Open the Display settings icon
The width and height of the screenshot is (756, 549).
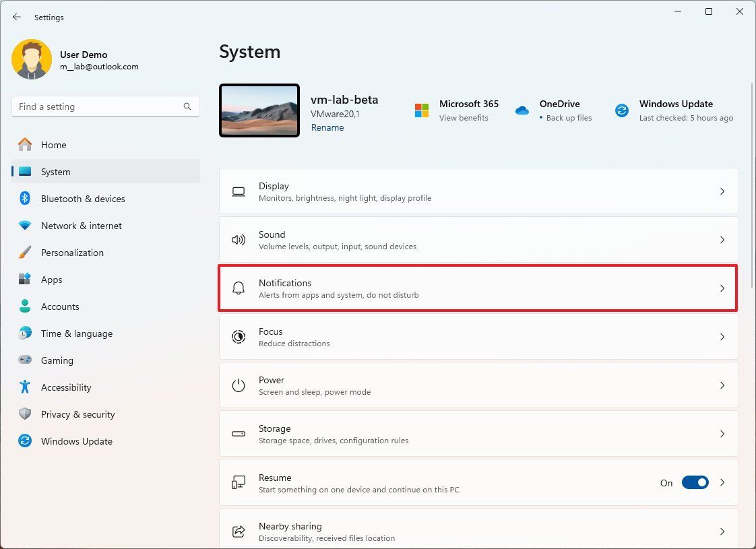[x=239, y=191]
